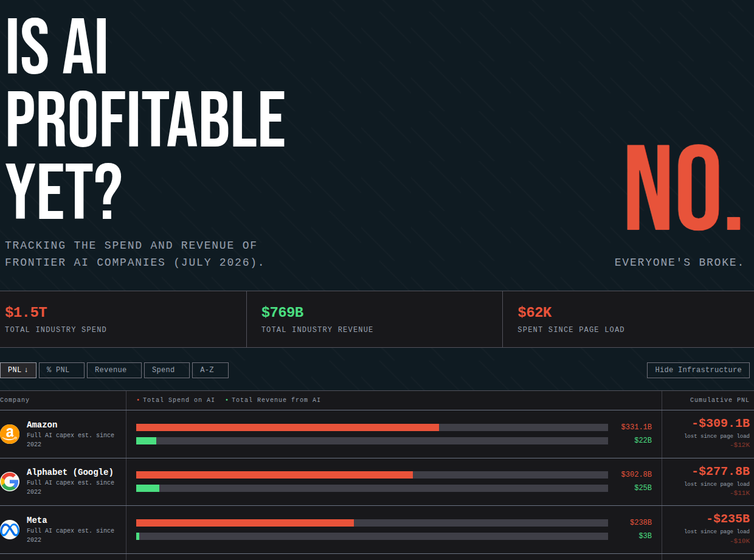This screenshot has width=754, height=560.
Task: Click Meta's -$10K lost since load
Action: [x=740, y=541]
